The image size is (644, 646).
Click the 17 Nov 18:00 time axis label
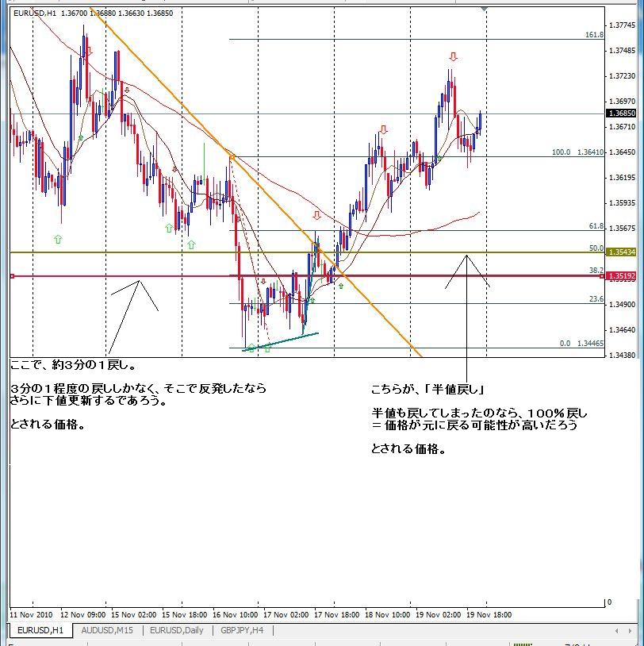point(336,614)
